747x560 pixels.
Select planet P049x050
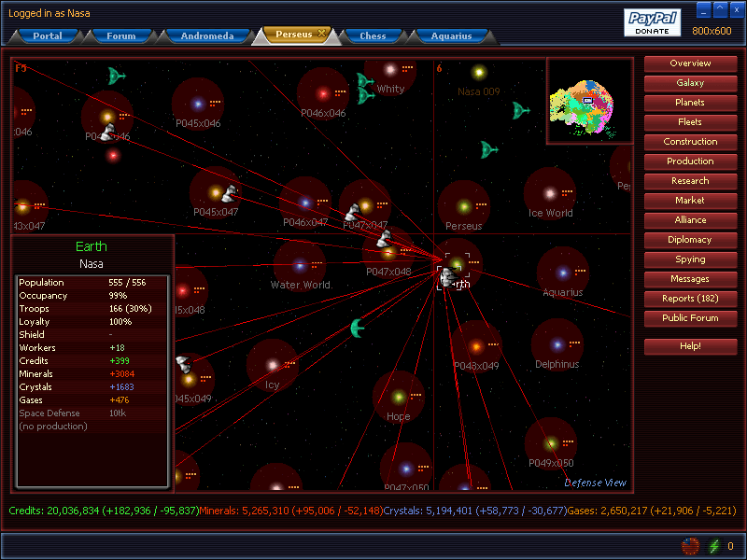[x=551, y=444]
